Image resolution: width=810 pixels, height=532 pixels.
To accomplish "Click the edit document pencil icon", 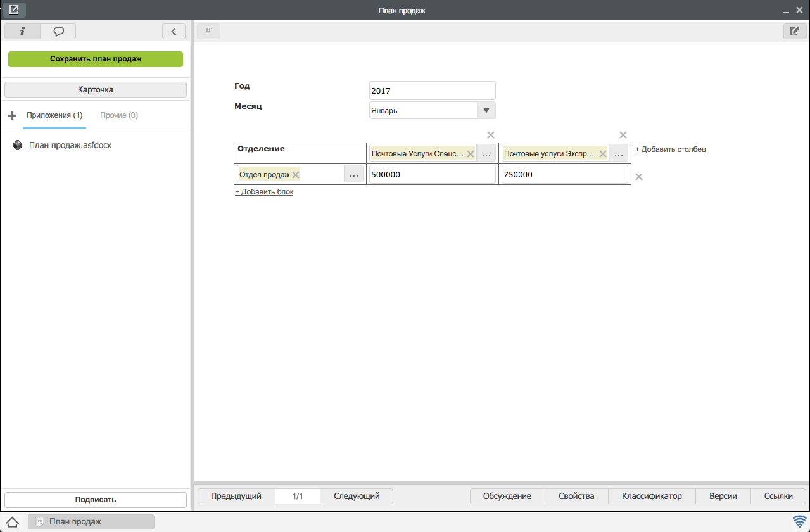I will (795, 31).
